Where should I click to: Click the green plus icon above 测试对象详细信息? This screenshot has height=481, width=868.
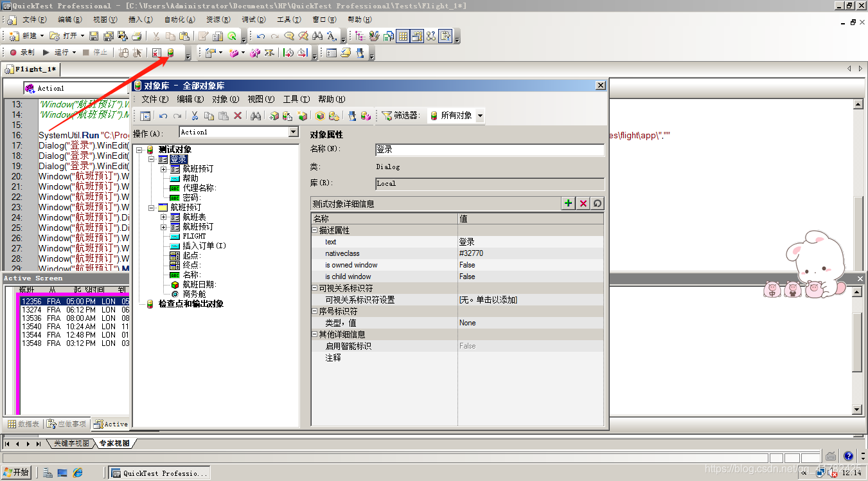click(x=568, y=203)
